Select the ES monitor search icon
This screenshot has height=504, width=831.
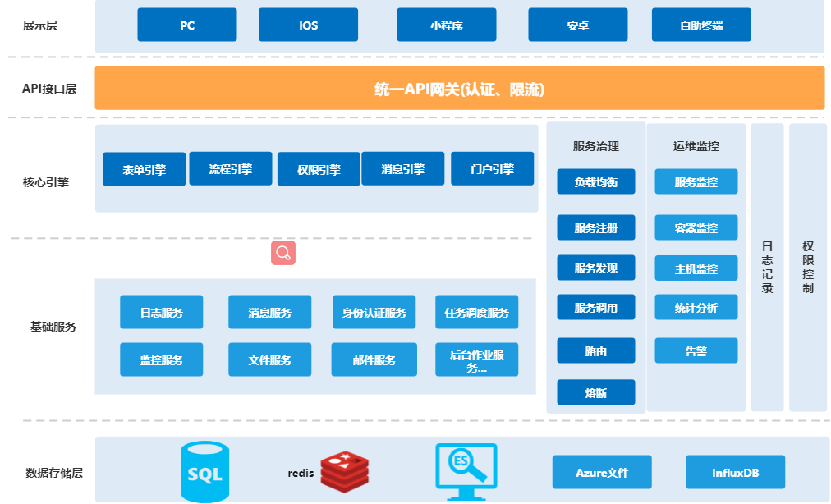(466, 472)
